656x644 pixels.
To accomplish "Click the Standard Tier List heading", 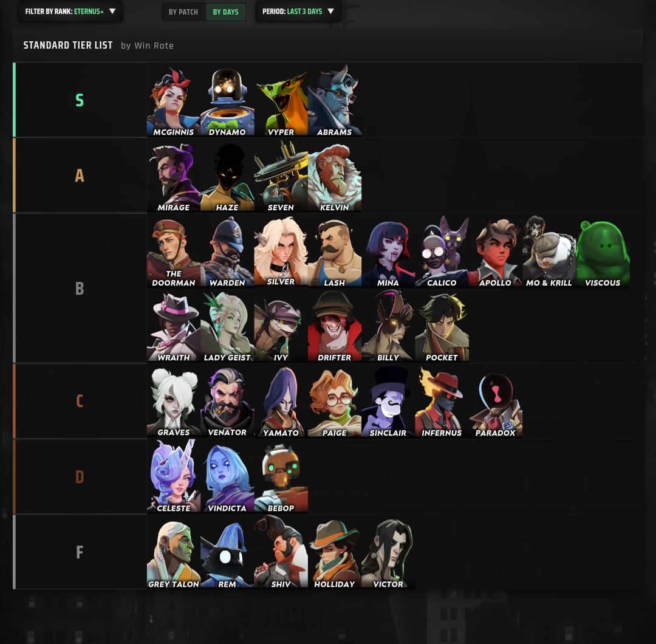I will (68, 45).
